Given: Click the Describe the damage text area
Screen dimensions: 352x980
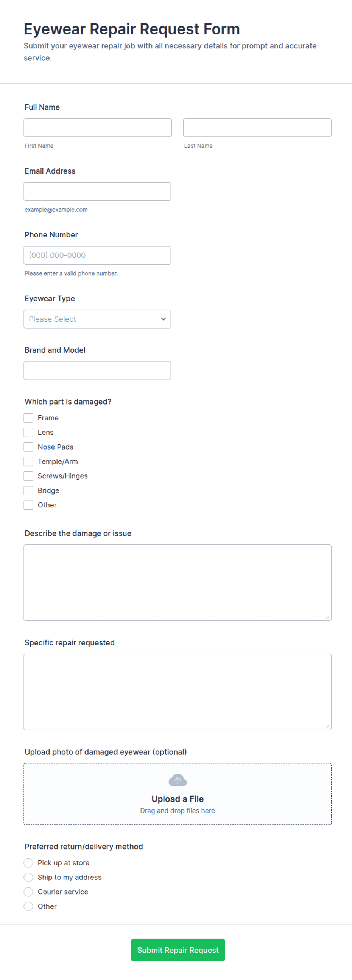Looking at the screenshot, I should (178, 583).
